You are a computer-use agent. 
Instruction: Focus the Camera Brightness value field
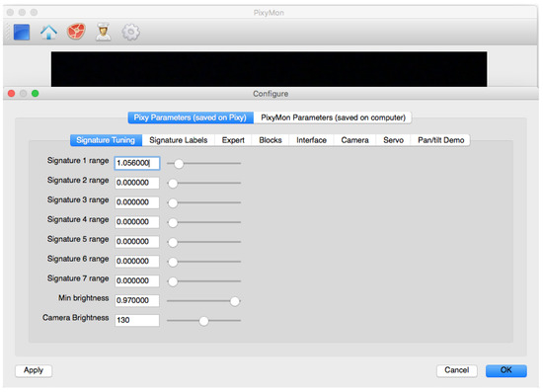[x=137, y=320]
